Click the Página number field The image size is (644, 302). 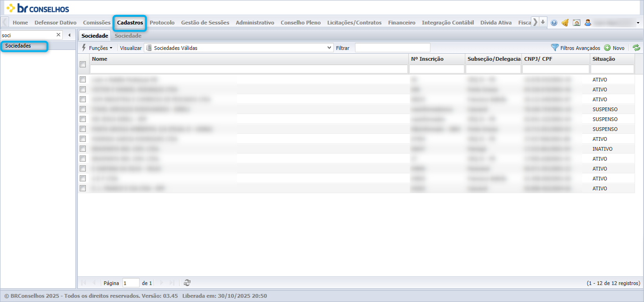(131, 283)
